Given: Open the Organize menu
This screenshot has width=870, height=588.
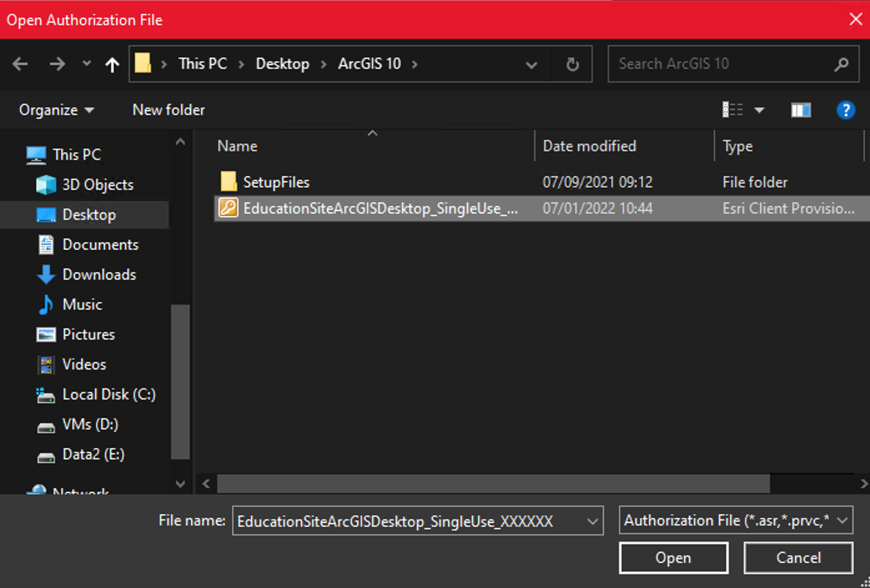Looking at the screenshot, I should click(x=56, y=110).
